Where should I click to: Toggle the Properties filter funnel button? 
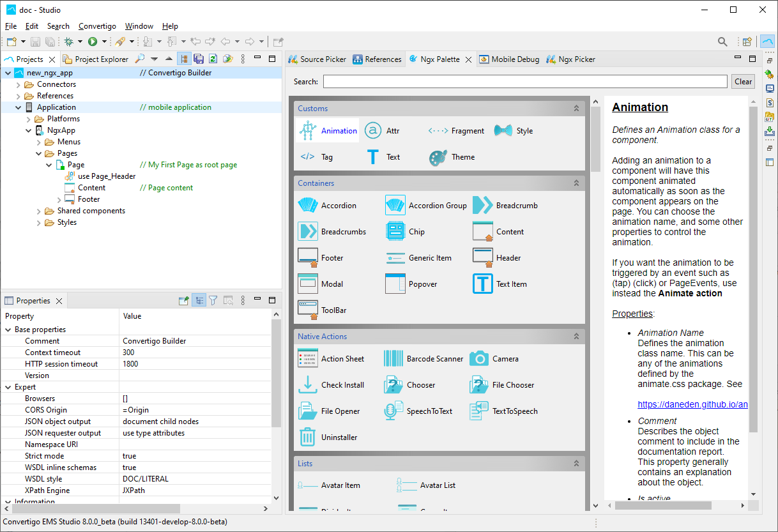(x=213, y=300)
